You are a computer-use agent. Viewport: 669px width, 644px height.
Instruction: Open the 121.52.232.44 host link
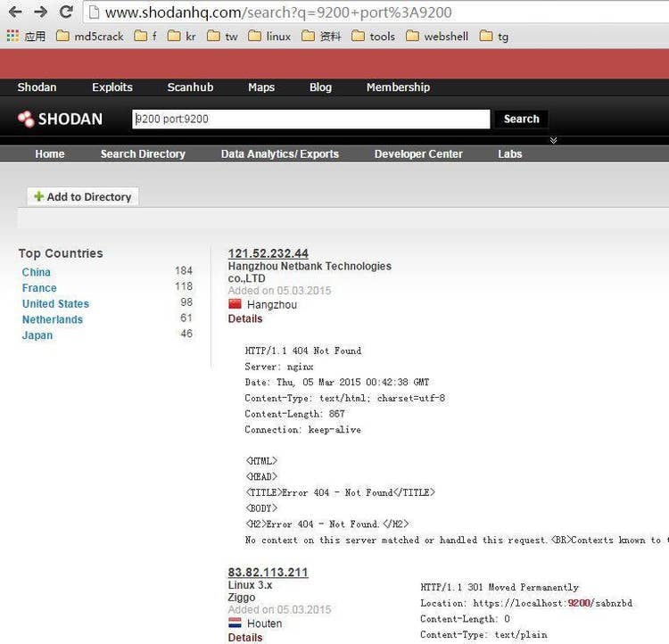coord(268,253)
